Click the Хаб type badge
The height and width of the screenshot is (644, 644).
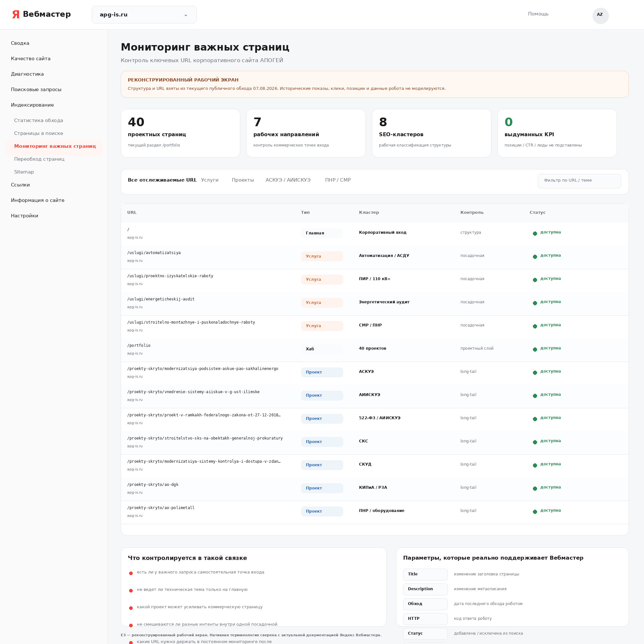[x=322, y=349]
